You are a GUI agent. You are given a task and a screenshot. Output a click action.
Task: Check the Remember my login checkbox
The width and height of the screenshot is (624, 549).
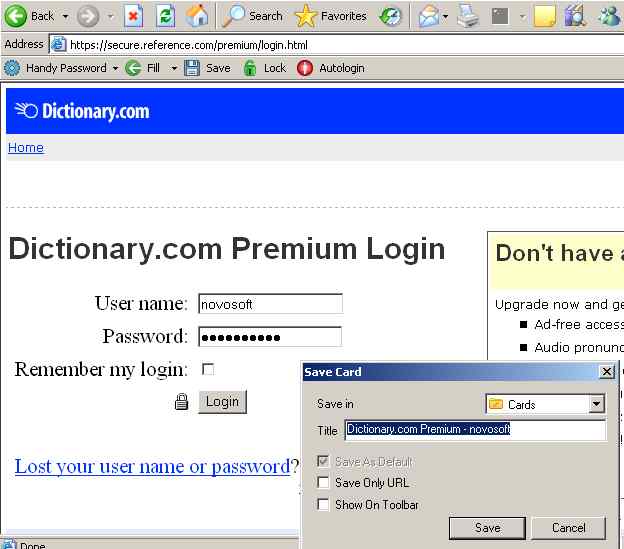tap(208, 370)
